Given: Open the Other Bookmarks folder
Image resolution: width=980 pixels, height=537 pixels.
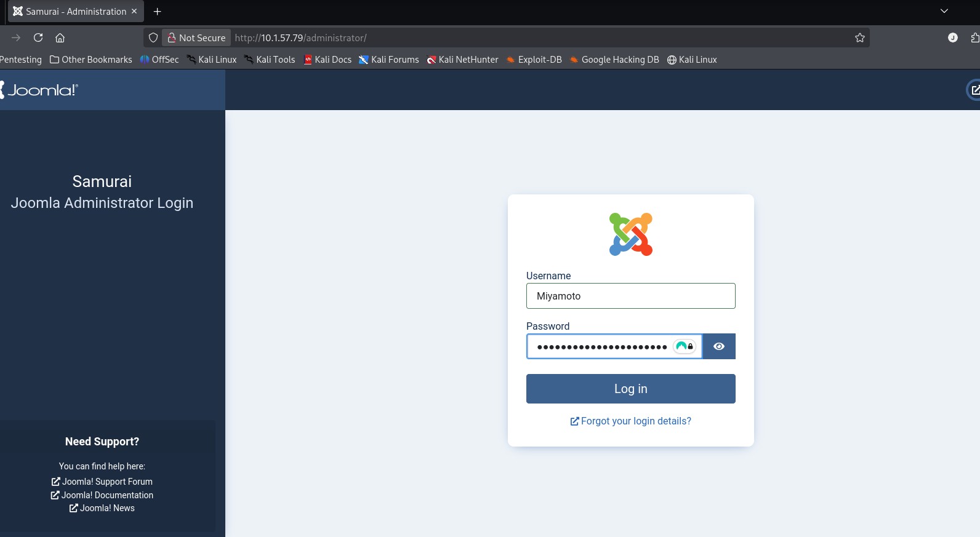Looking at the screenshot, I should [x=90, y=60].
